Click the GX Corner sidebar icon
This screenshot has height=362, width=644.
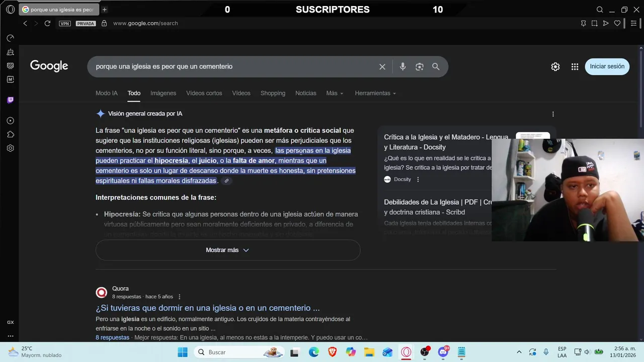coord(10,322)
